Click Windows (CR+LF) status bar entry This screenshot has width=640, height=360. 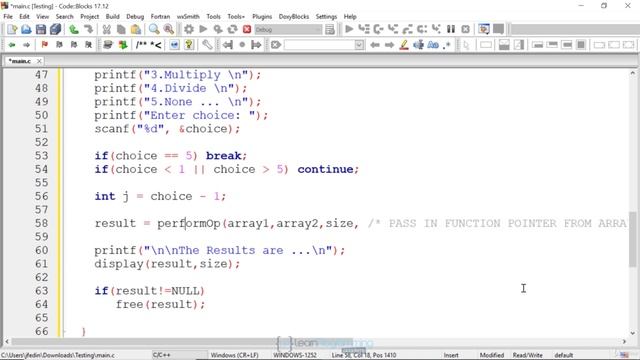click(234, 355)
